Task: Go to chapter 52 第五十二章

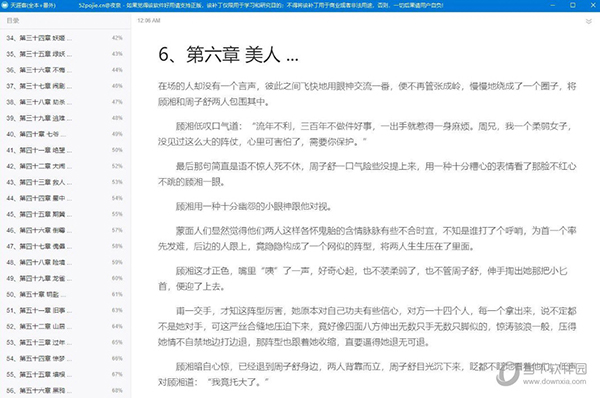Action: [65, 326]
